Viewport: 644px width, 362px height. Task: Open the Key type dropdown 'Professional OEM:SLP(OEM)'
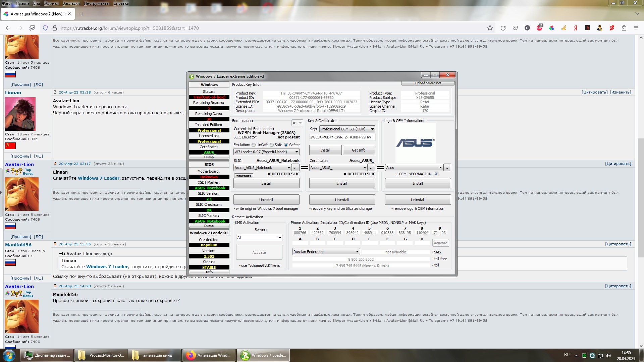click(x=347, y=129)
